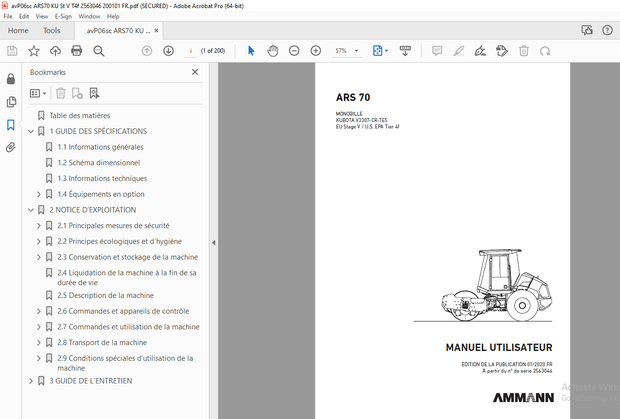This screenshot has width=620, height=419.
Task: Find current bookmark icon
Action: tap(94, 93)
